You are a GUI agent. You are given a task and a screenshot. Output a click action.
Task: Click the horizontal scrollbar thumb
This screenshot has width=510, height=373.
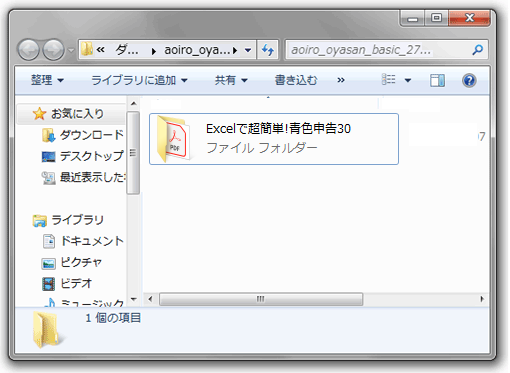(261, 299)
